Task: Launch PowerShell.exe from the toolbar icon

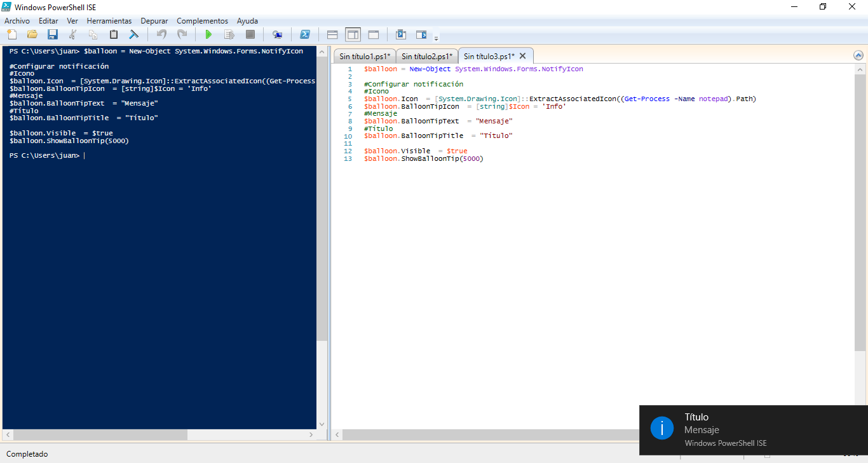Action: [x=305, y=34]
